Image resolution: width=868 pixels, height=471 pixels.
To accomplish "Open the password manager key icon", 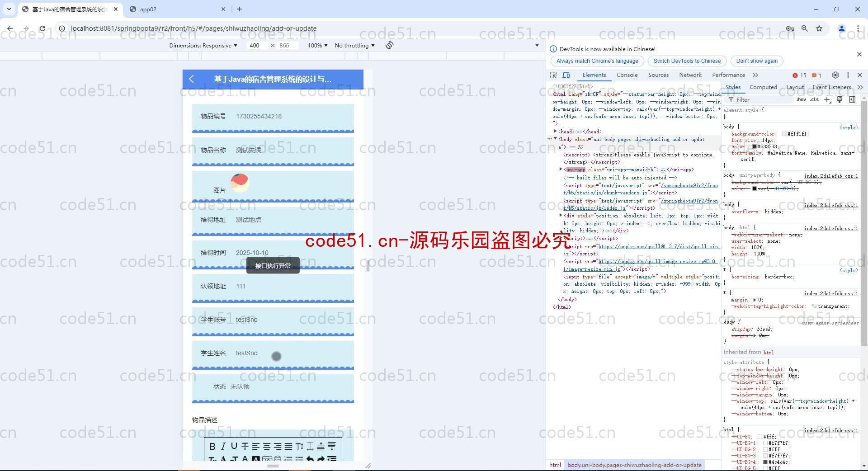I will pyautogui.click(x=790, y=28).
